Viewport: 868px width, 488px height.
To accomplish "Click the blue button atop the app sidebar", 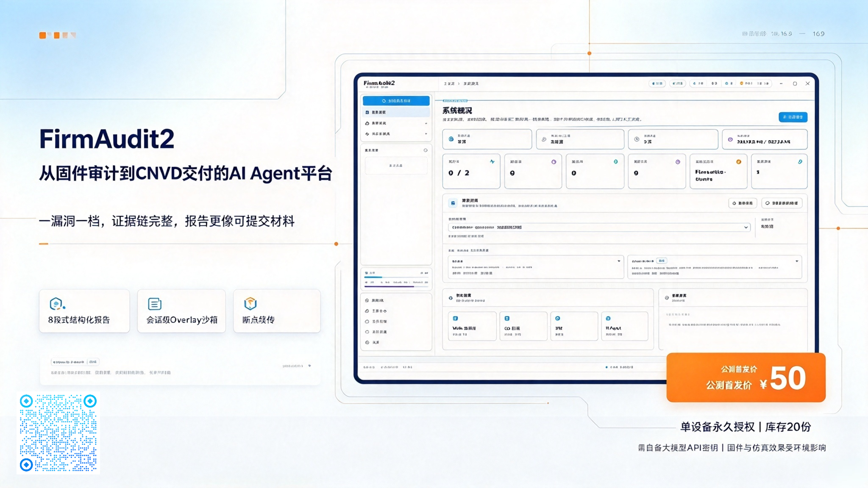I will tap(396, 101).
